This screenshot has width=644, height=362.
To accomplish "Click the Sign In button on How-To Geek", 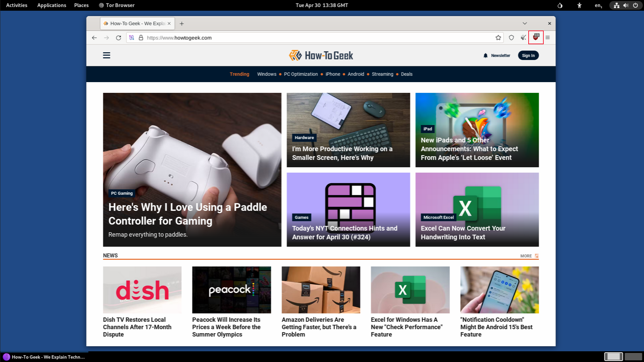I will coord(528,55).
